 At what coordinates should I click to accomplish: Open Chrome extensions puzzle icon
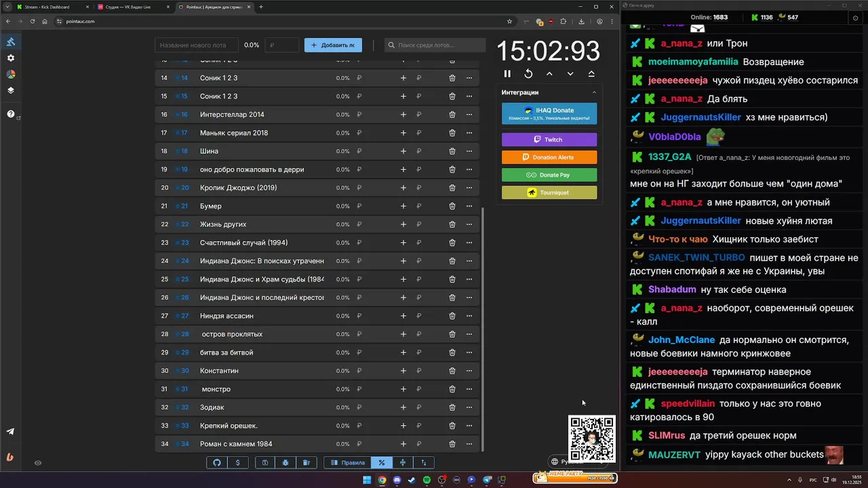(564, 21)
